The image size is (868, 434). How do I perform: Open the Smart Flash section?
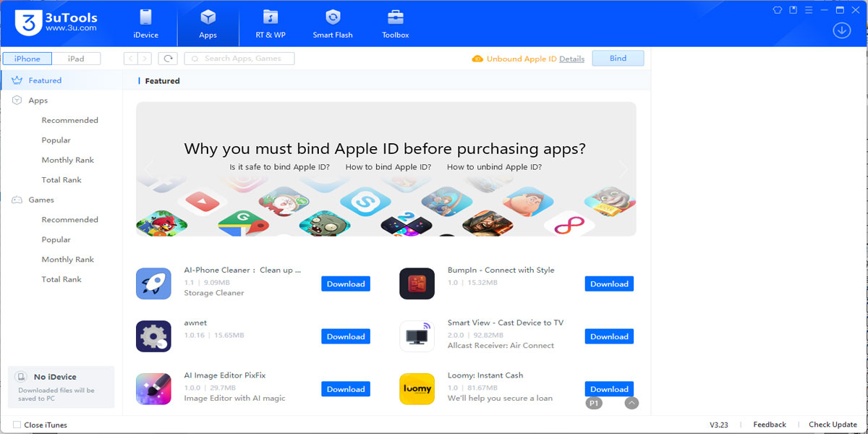point(333,24)
